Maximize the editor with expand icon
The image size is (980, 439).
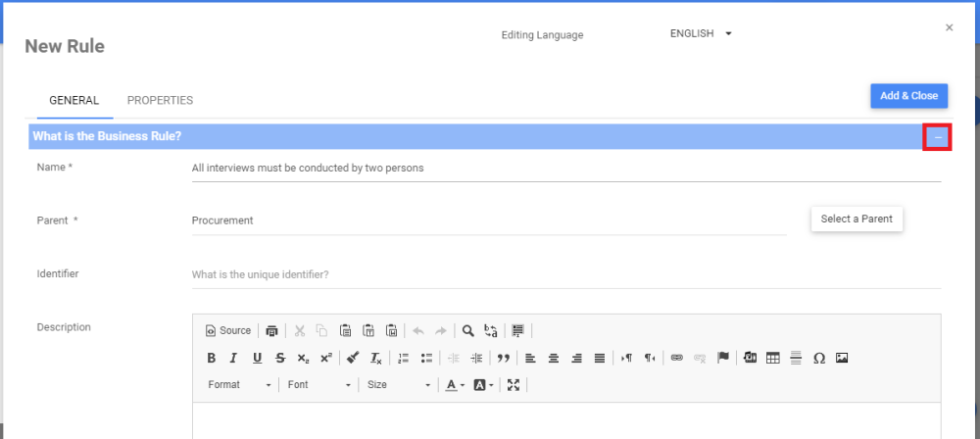(514, 384)
